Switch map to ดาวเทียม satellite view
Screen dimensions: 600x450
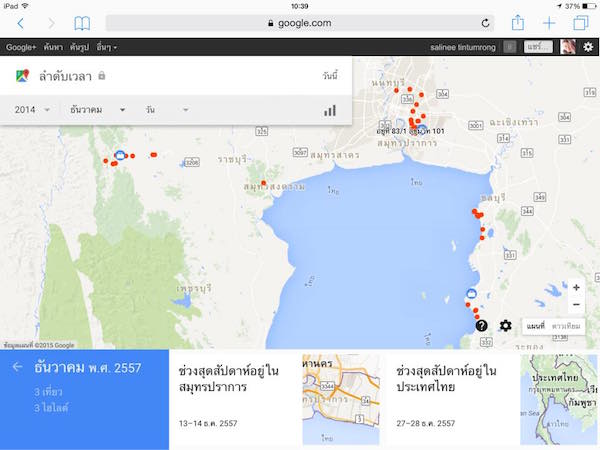(x=566, y=326)
